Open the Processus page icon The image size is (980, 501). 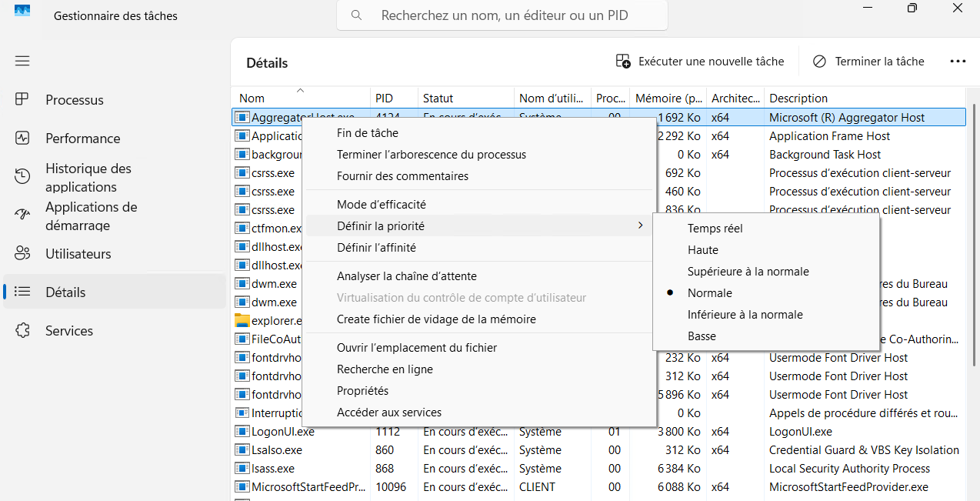pyautogui.click(x=22, y=99)
